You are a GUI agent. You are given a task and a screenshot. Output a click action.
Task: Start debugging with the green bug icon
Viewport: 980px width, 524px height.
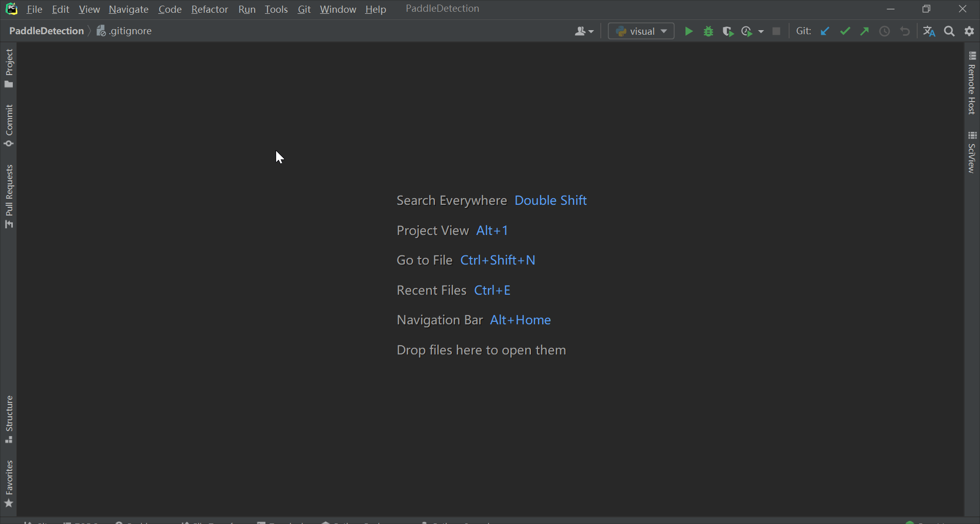708,32
